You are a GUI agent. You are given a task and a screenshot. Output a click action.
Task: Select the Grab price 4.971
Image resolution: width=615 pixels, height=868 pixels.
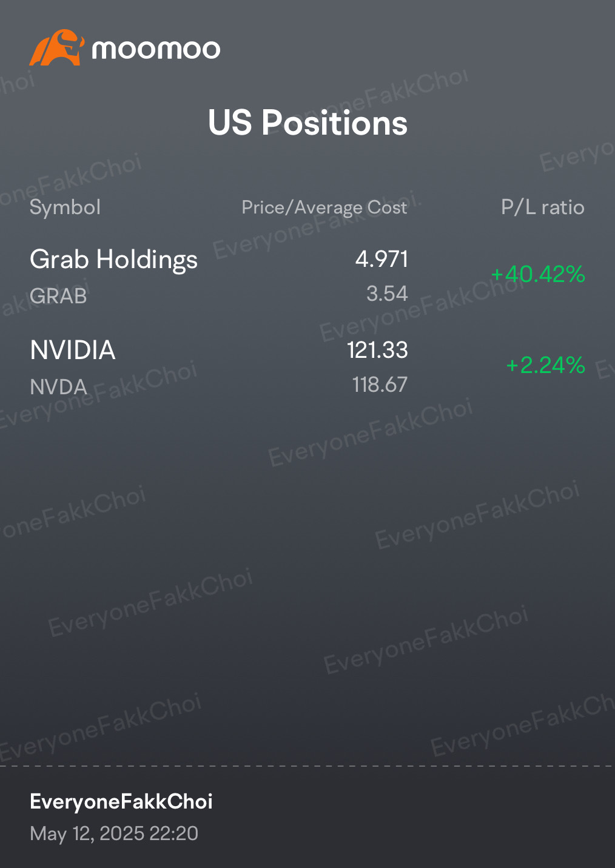(381, 259)
